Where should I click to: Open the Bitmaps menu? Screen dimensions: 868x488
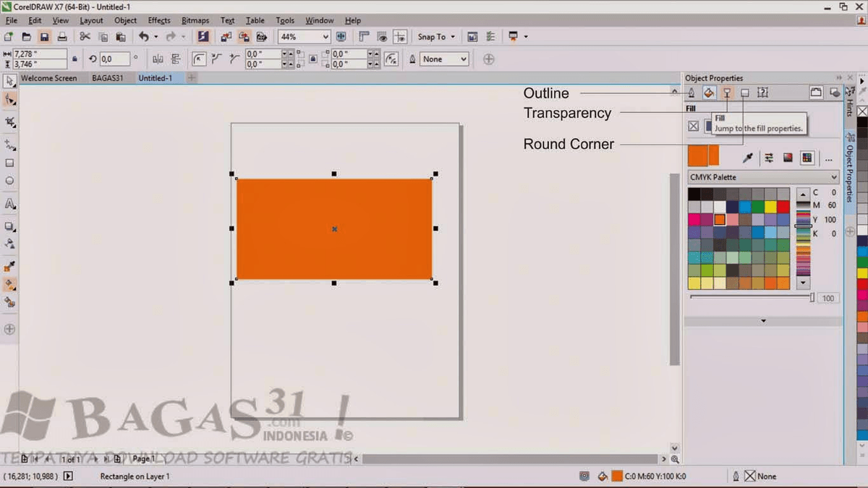tap(195, 20)
